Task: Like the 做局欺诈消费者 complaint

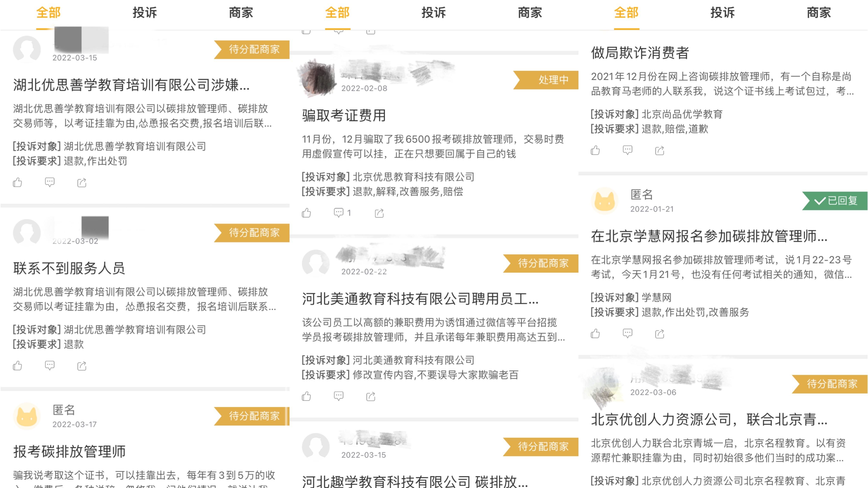Action: pyautogui.click(x=595, y=150)
